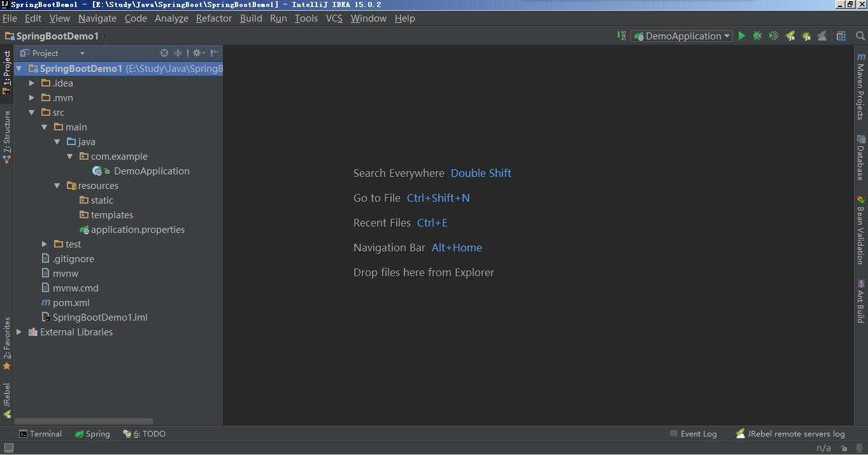Viewport: 868px width, 455px height.
Task: Run DemoApplication with coverage icon
Action: click(774, 36)
